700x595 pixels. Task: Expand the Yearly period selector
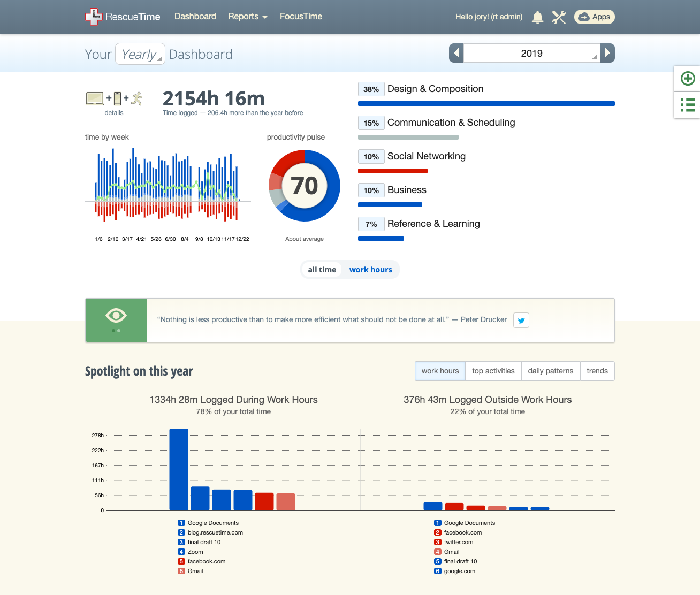click(140, 54)
